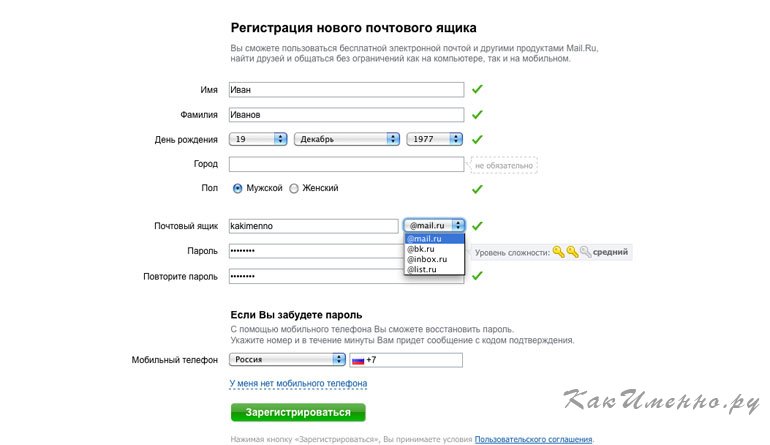Open the birth month dropdown showing Декабрь
This screenshot has height=445, width=770.
click(347, 139)
